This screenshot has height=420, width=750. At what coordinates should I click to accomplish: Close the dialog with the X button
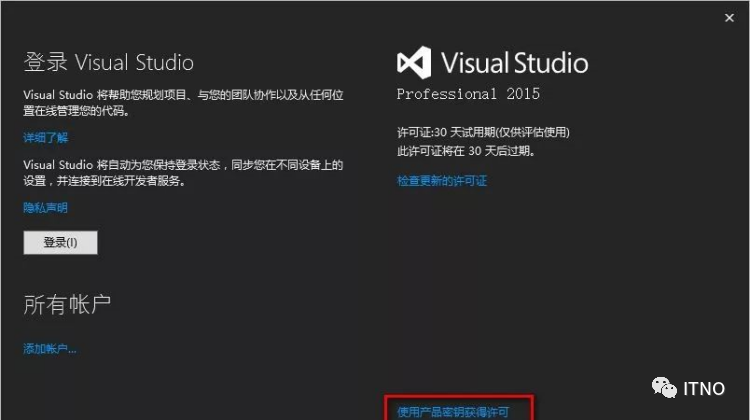729,18
